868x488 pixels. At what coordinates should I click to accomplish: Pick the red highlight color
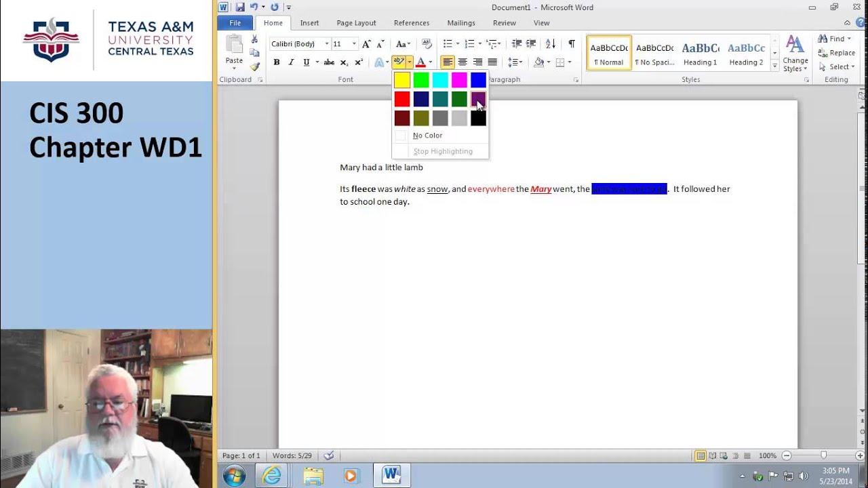click(x=402, y=100)
